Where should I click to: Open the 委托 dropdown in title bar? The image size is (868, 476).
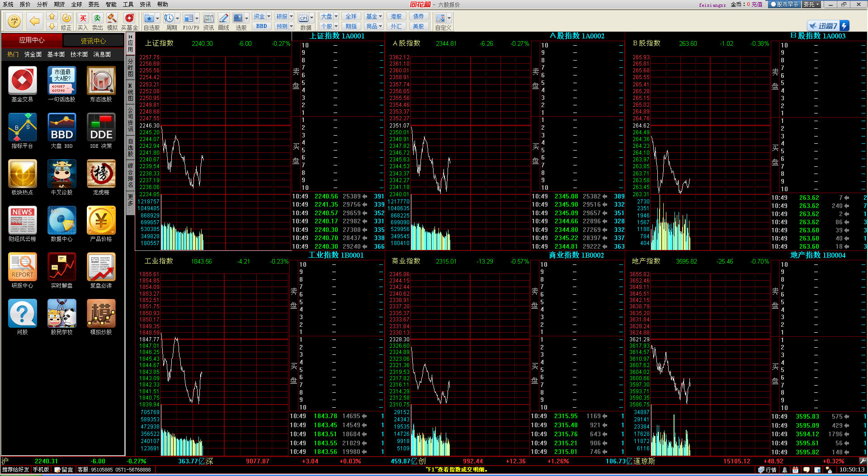[x=812, y=4]
